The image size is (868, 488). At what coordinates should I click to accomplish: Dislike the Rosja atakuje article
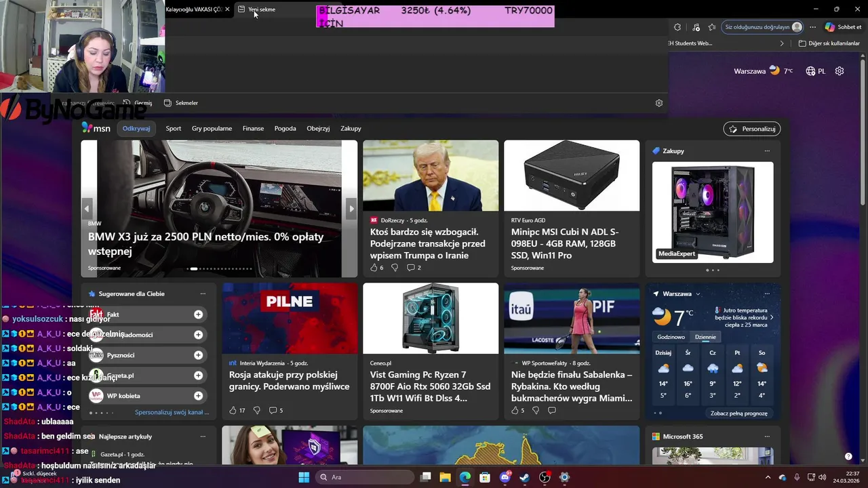point(256,410)
